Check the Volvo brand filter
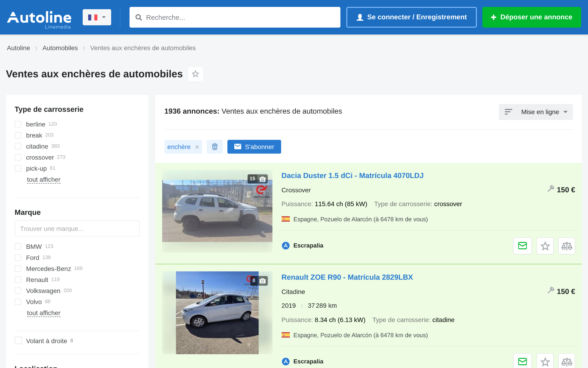The height and width of the screenshot is (368, 588). pyautogui.click(x=18, y=302)
